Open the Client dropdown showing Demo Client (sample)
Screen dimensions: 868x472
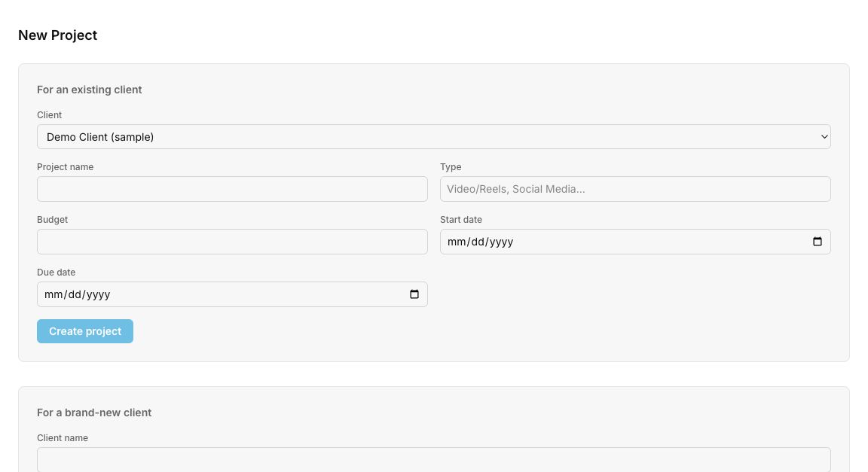[x=433, y=137]
